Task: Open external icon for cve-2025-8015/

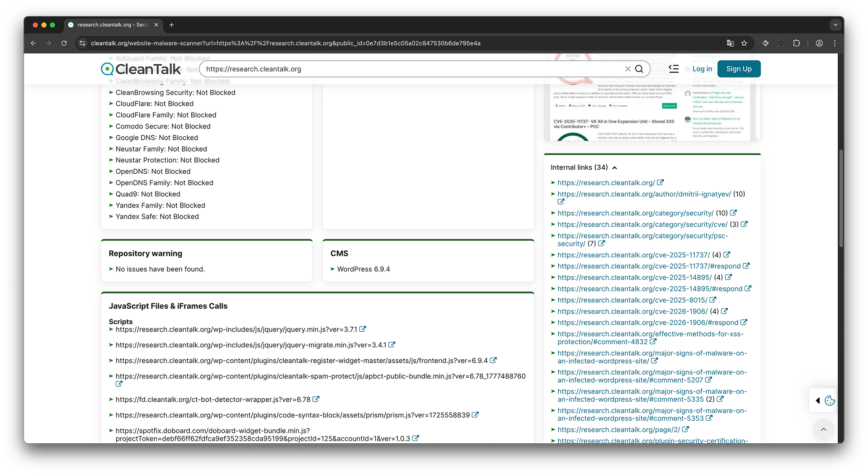Action: [713, 300]
